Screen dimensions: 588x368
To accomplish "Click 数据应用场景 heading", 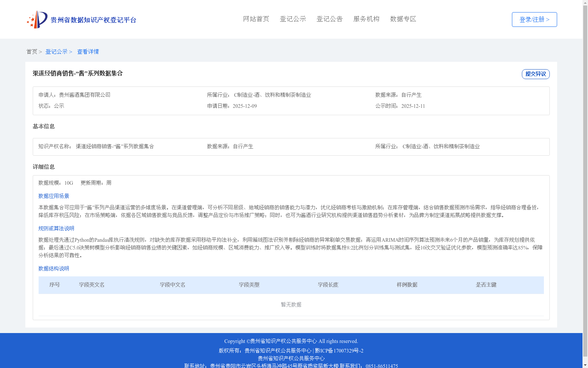I will click(54, 196).
